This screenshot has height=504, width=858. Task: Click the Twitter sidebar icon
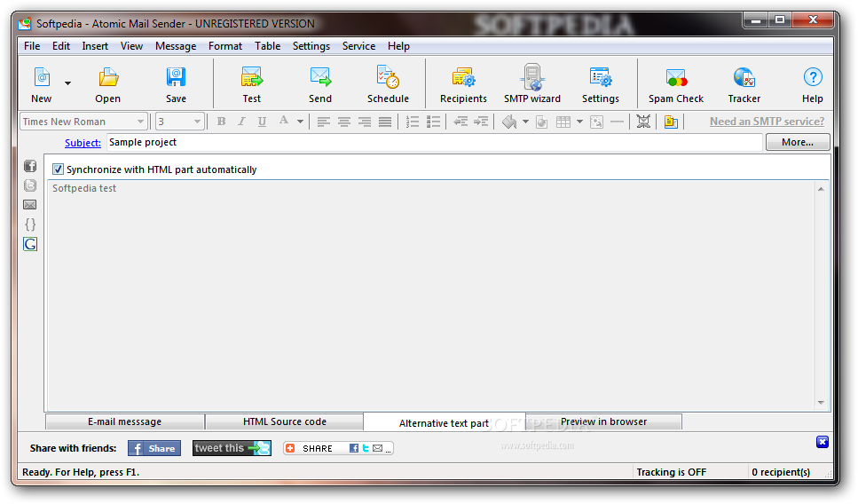pos(30,185)
